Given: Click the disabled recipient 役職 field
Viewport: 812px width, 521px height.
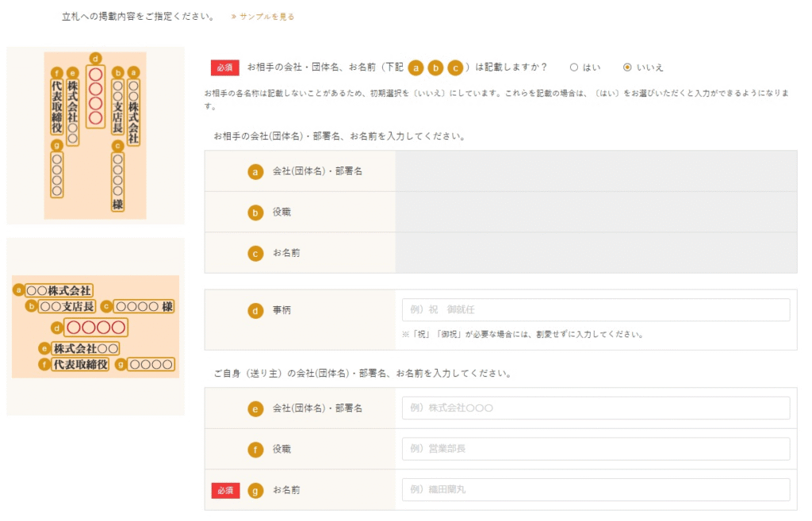Looking at the screenshot, I should pyautogui.click(x=596, y=212).
